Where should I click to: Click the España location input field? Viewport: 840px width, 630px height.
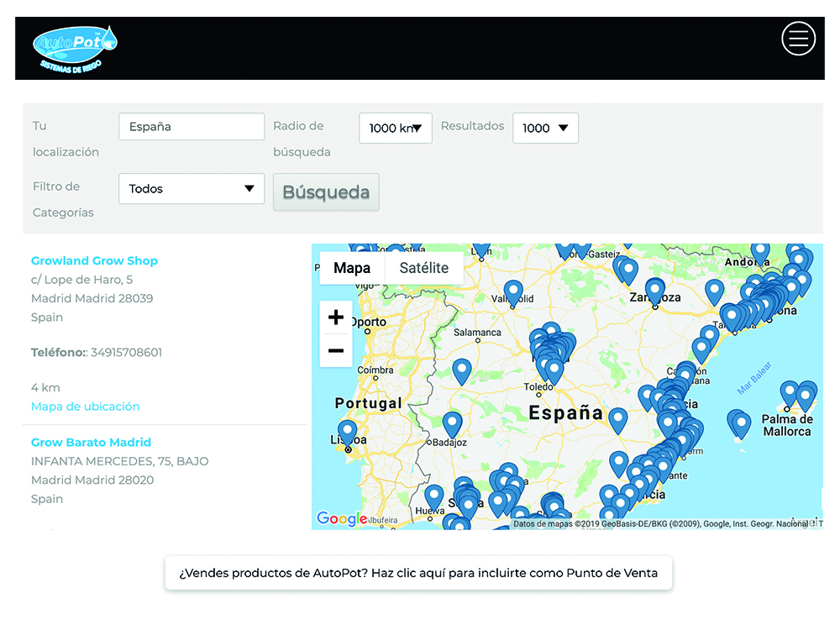point(192,127)
